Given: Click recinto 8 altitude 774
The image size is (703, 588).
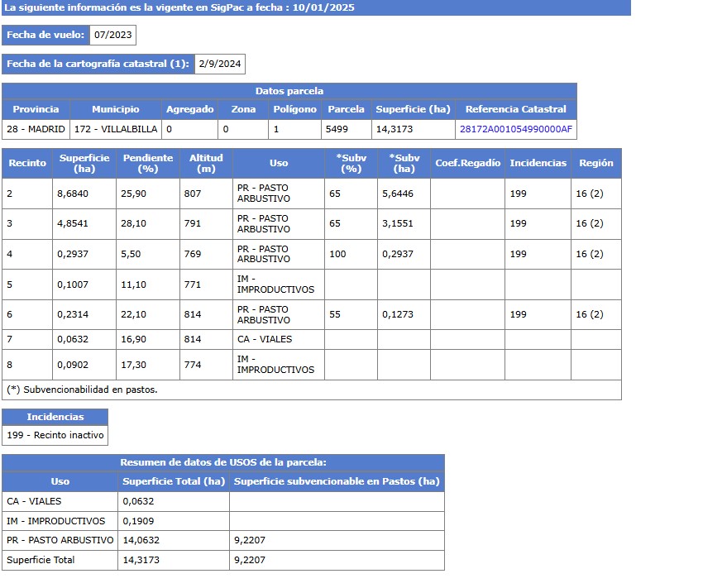Looking at the screenshot, I should coord(193,365).
